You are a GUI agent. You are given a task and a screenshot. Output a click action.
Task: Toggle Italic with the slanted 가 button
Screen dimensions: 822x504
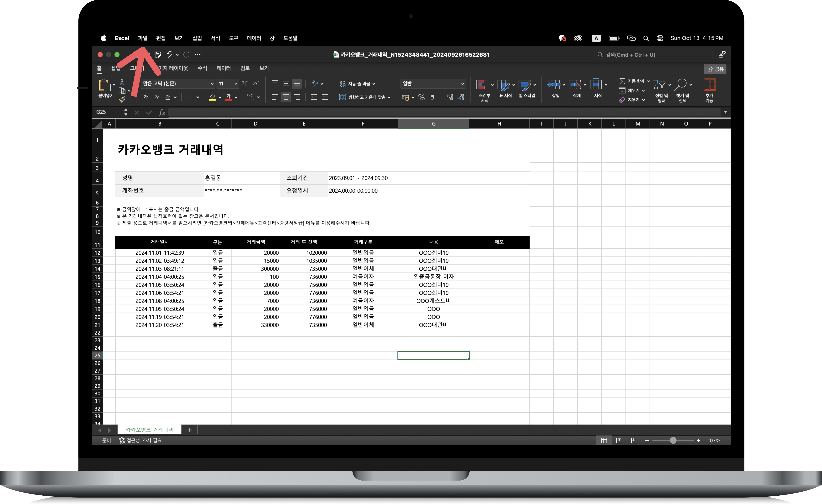[157, 97]
